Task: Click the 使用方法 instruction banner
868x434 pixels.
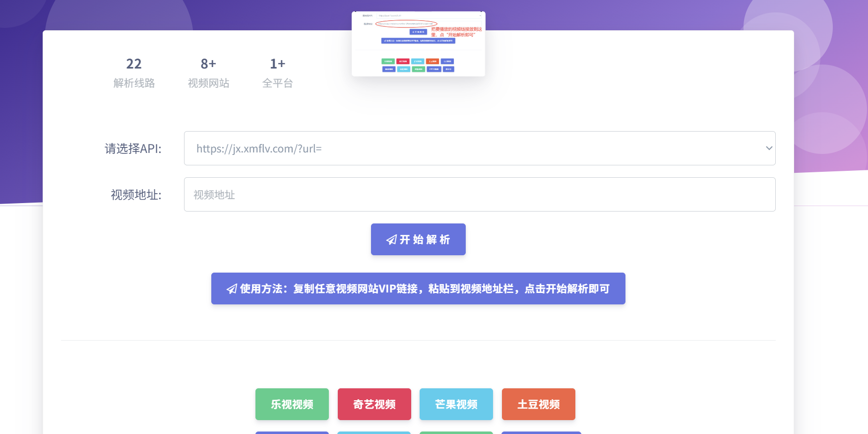Action: point(418,289)
